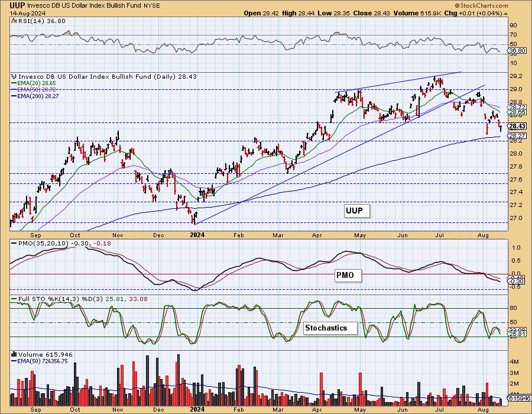
Task: Click the Low 28.35 value
Action: [333, 13]
